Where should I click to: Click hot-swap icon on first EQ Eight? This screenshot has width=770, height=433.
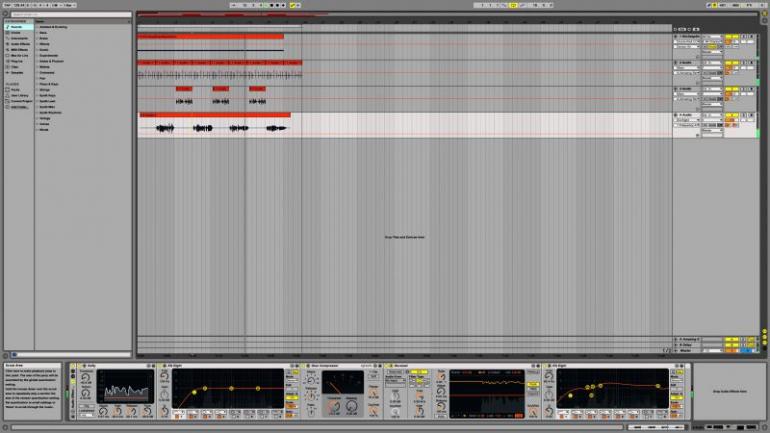[x=292, y=366]
